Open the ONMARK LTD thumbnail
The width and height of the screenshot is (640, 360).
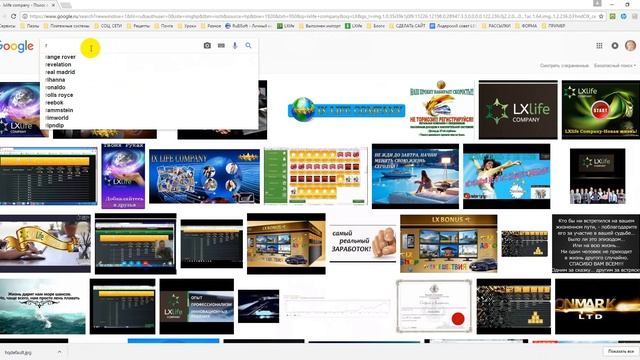(x=597, y=307)
